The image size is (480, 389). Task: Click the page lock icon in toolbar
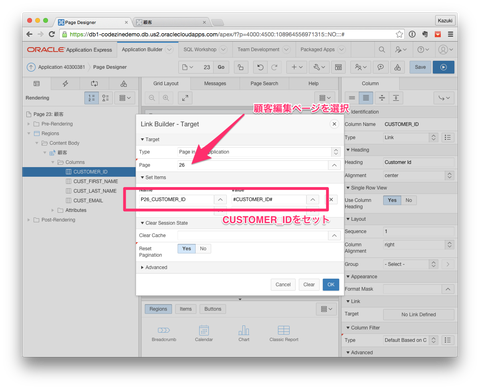(x=241, y=67)
